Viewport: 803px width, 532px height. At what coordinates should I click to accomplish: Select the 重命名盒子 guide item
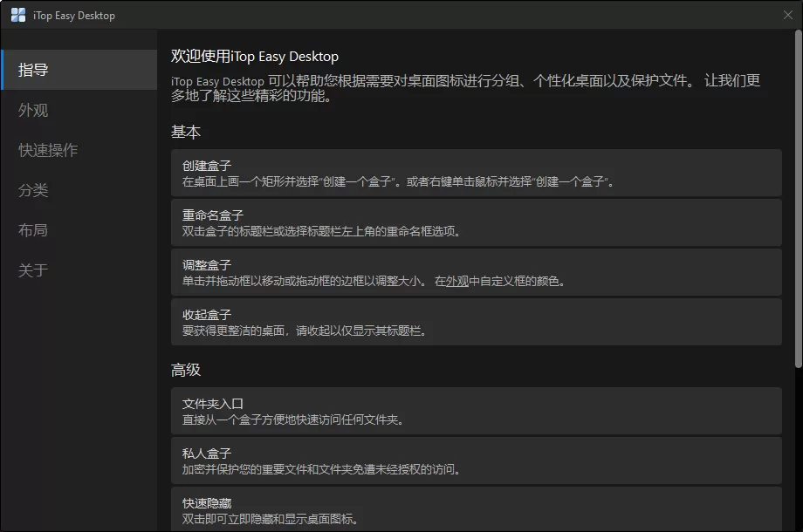pos(476,224)
